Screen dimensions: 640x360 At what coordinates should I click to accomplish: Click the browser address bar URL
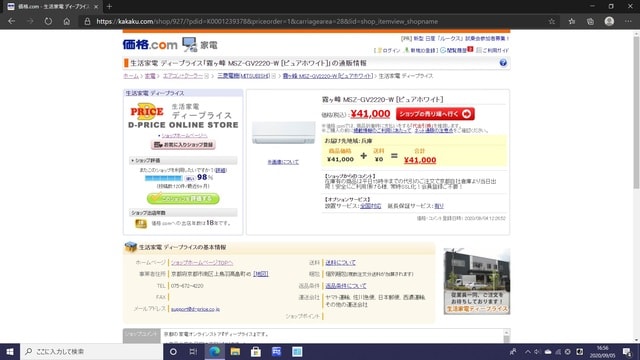(267, 21)
